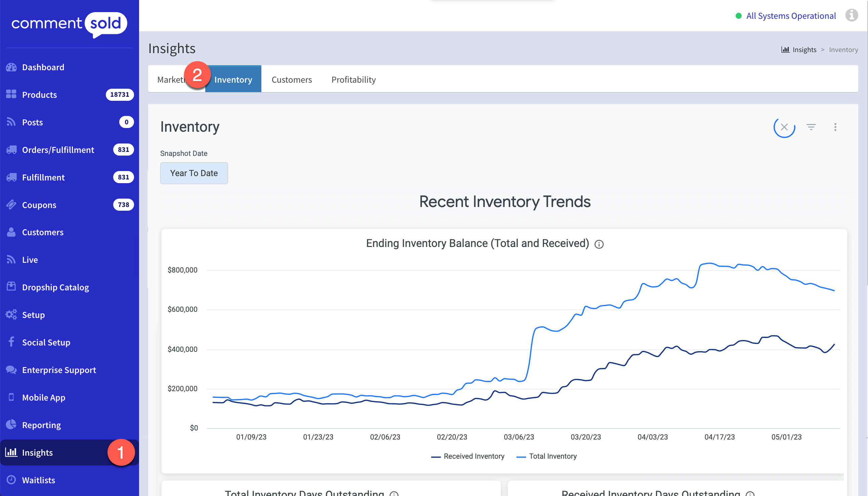
Task: Open Waitlists in the sidebar
Action: pyautogui.click(x=39, y=480)
